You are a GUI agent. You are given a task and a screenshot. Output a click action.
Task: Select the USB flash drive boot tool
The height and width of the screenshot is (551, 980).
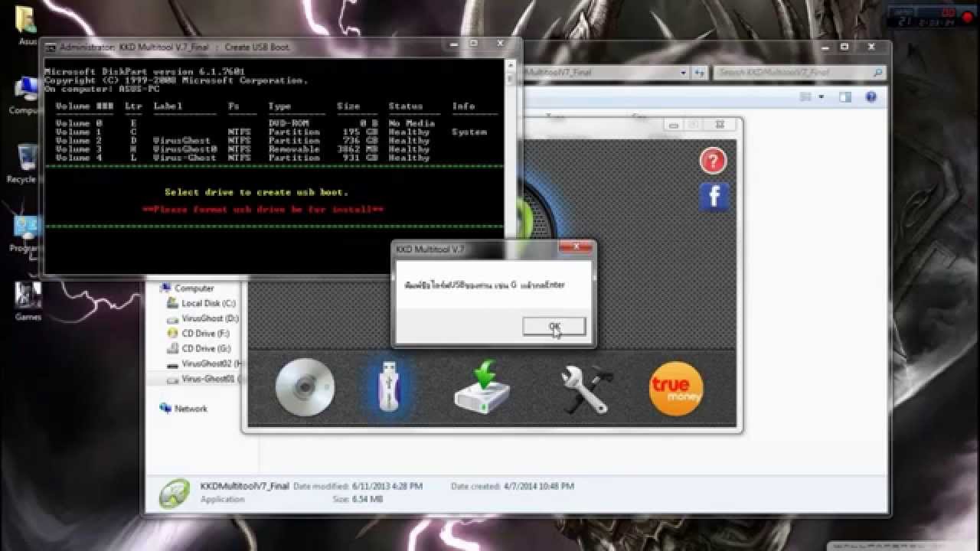coord(389,387)
